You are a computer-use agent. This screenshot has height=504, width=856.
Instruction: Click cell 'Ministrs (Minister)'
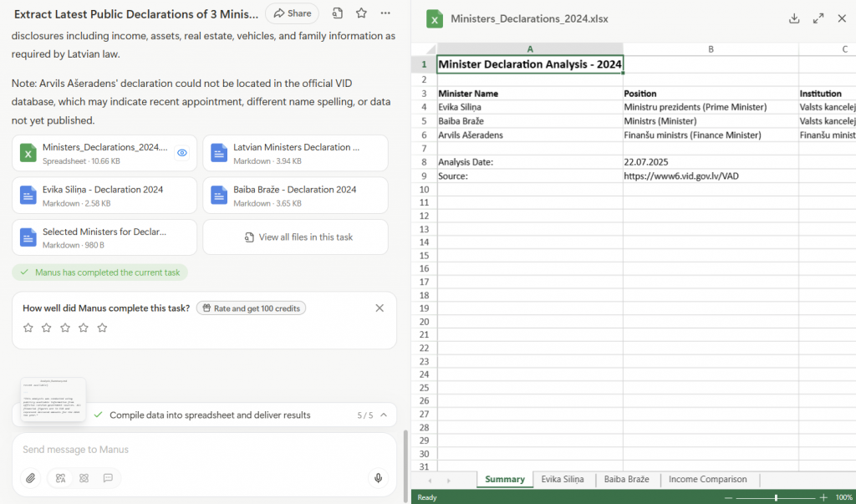pyautogui.click(x=711, y=121)
